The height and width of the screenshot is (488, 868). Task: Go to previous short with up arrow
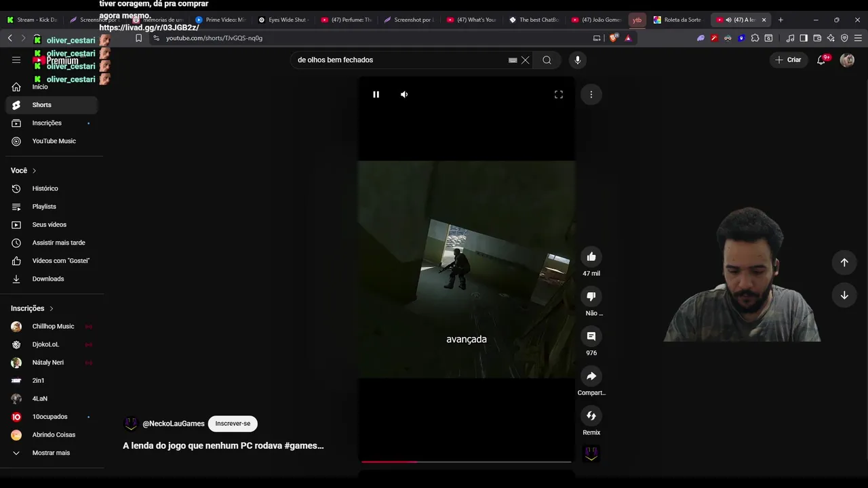click(844, 262)
